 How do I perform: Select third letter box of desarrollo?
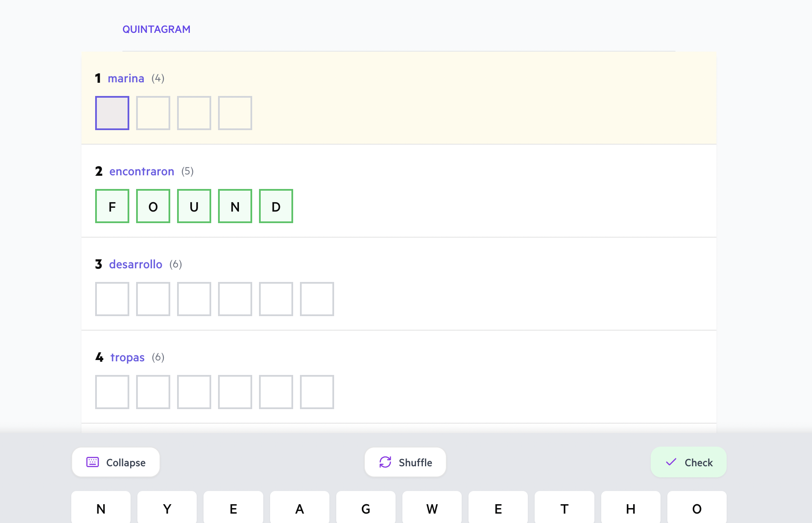pyautogui.click(x=194, y=299)
